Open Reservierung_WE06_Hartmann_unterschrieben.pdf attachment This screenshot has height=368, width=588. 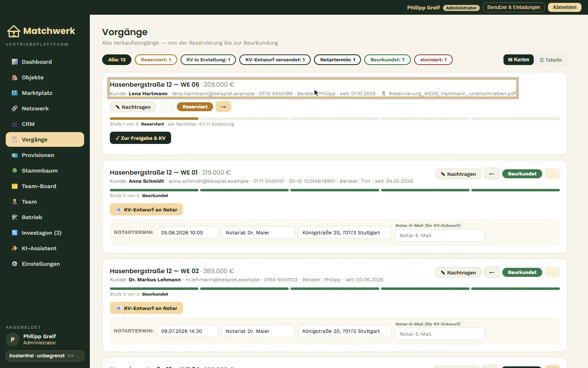(x=452, y=94)
